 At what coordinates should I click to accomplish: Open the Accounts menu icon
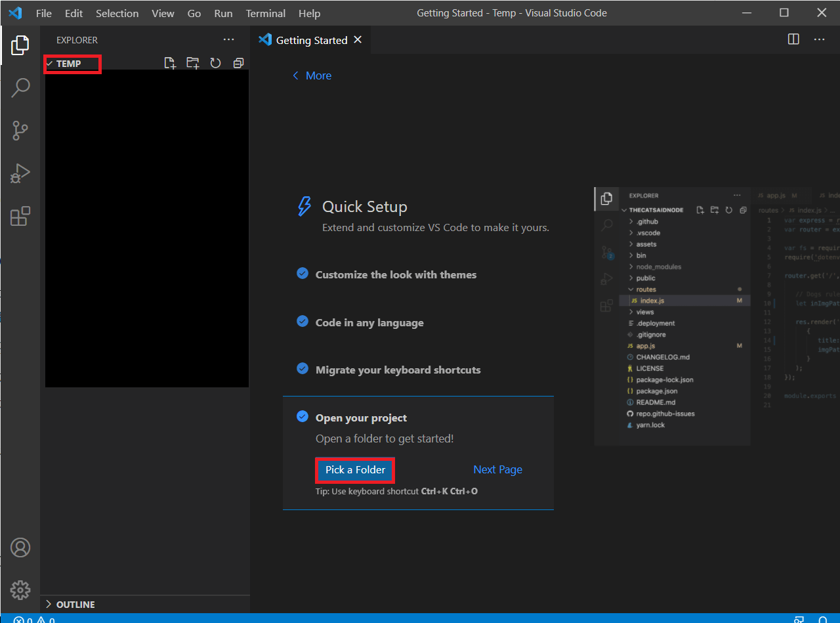[x=20, y=548]
